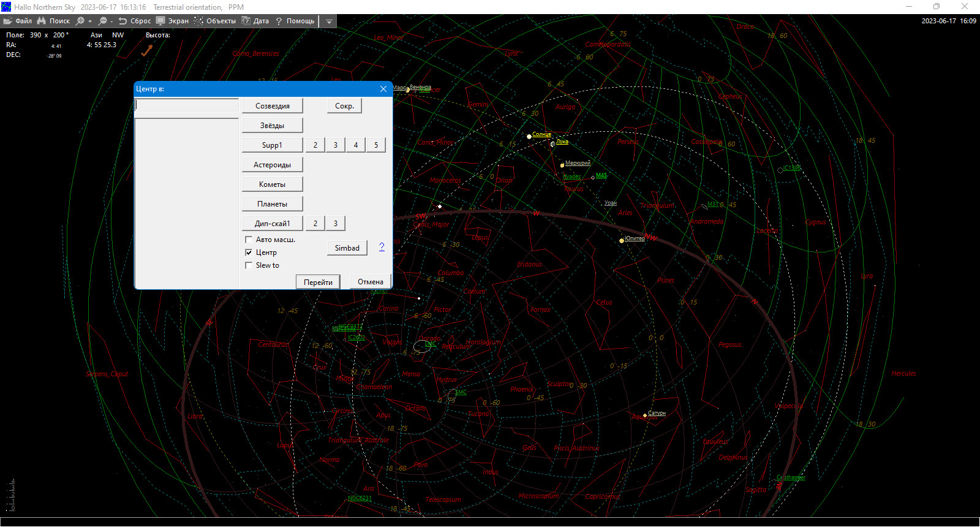Viewport: 980px width, 527px height.
Task: Open the Созвездия list
Action: [273, 106]
